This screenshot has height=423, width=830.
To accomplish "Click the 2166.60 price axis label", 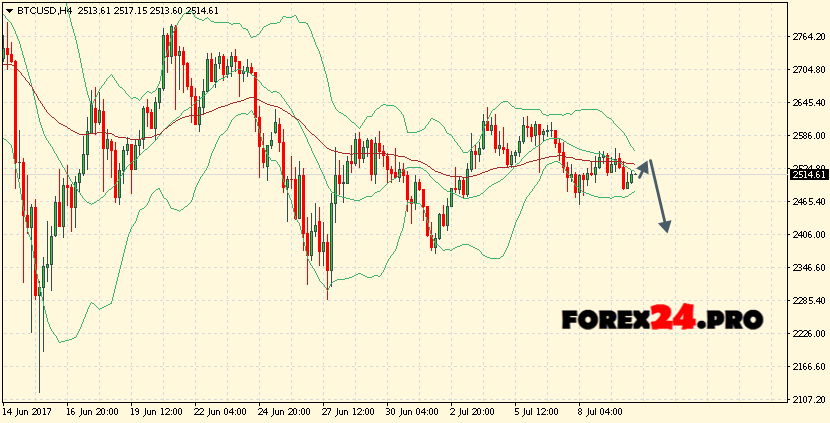I will (808, 367).
